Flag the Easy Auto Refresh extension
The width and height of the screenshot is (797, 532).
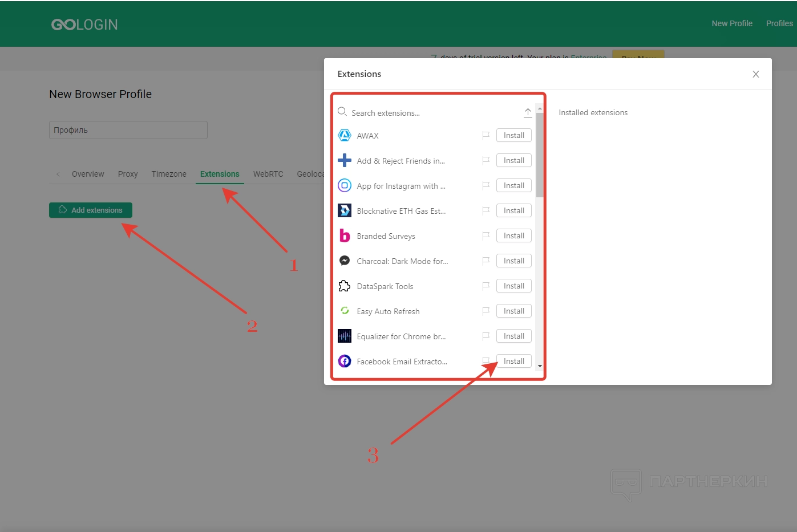pyautogui.click(x=486, y=311)
